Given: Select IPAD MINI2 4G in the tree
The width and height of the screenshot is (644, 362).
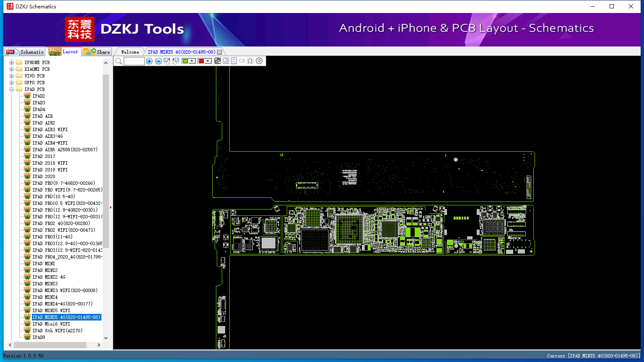Looking at the screenshot, I should 49,277.
